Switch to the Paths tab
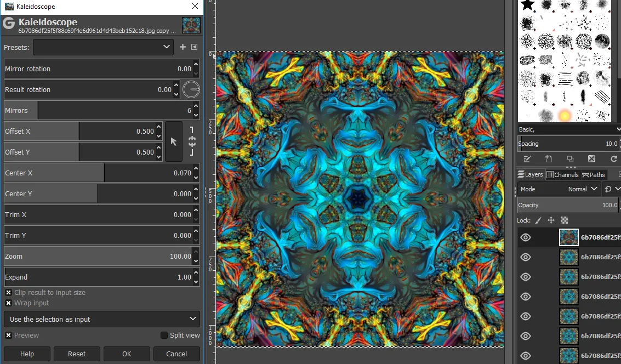The height and width of the screenshot is (364, 621). click(x=593, y=175)
